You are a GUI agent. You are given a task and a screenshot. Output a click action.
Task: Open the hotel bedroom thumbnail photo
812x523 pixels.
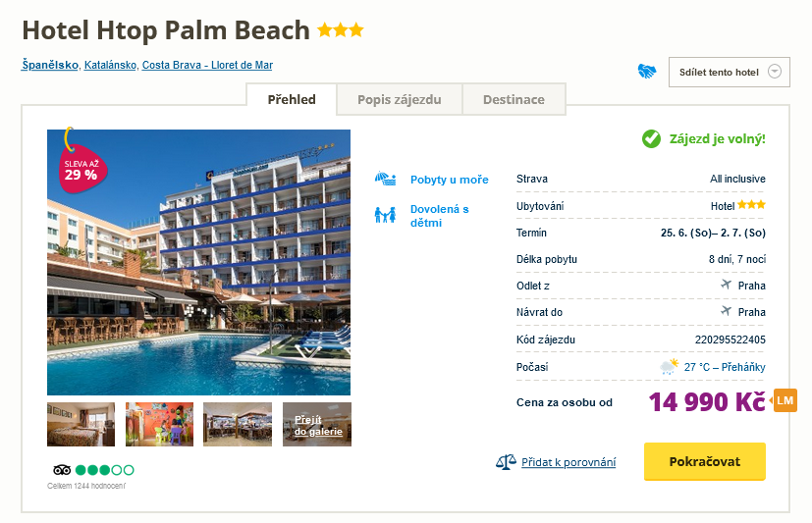coord(81,424)
